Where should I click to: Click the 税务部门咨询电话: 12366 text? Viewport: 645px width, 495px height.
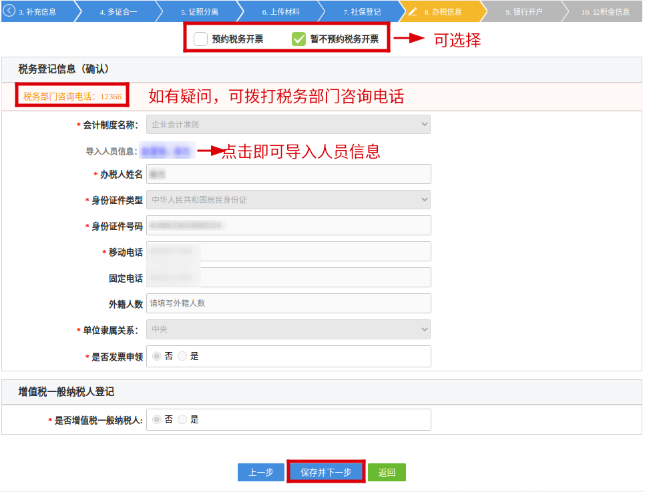pyautogui.click(x=72, y=97)
